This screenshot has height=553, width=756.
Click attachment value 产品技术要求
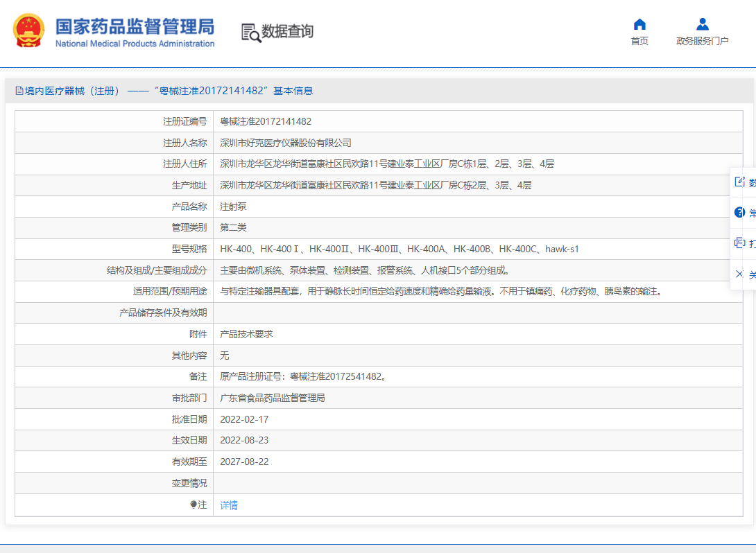[x=246, y=334]
